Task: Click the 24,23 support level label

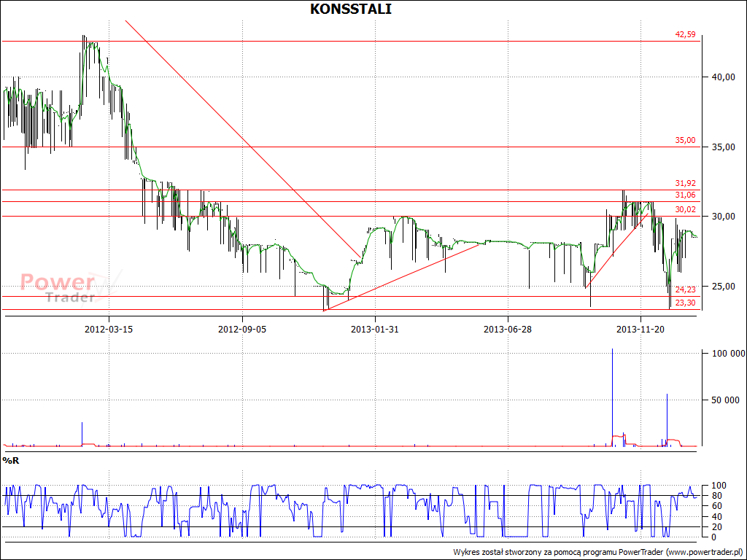Action: [685, 289]
